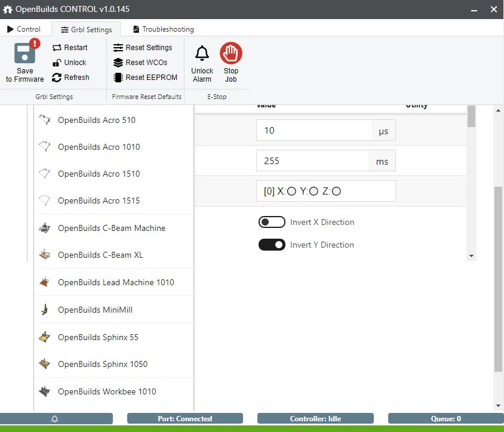The image size is (504, 432).
Task: Click the Reset WCOs layers icon
Action: click(118, 63)
